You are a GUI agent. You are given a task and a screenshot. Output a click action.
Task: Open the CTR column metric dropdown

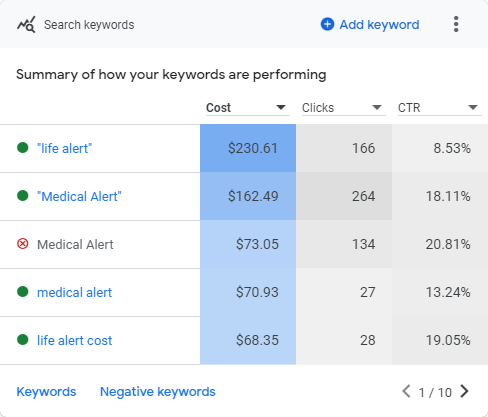tap(440, 108)
